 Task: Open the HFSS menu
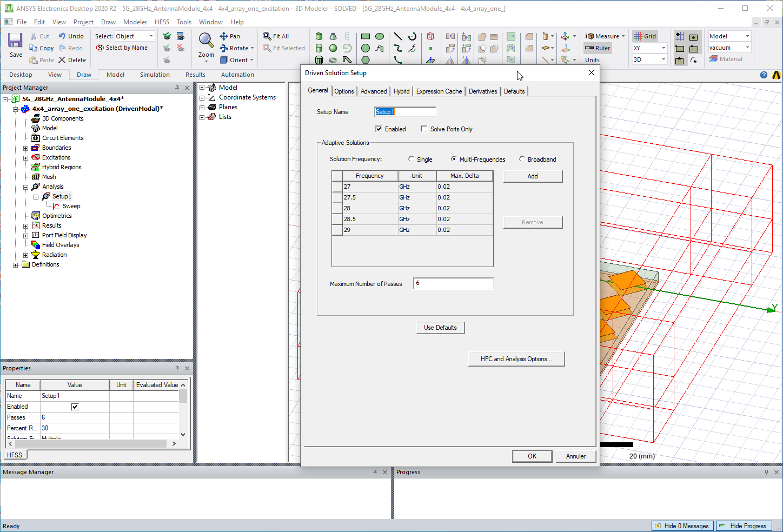tap(162, 22)
